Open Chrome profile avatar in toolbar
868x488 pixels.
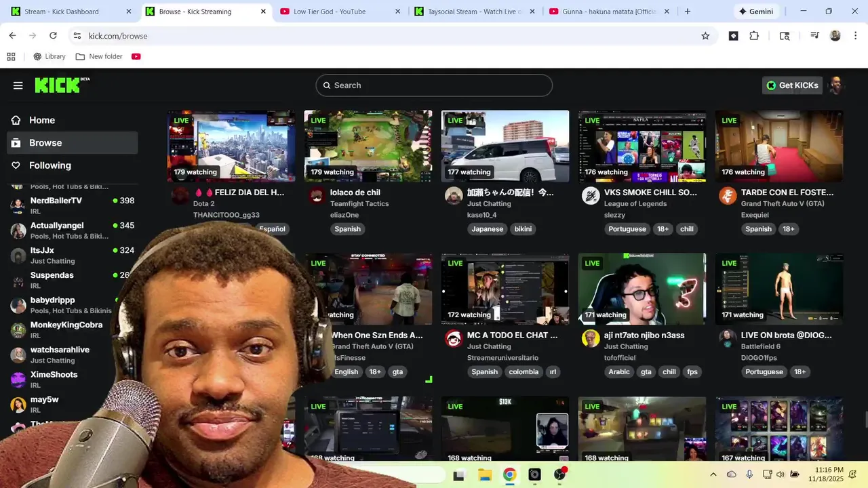[x=835, y=36]
